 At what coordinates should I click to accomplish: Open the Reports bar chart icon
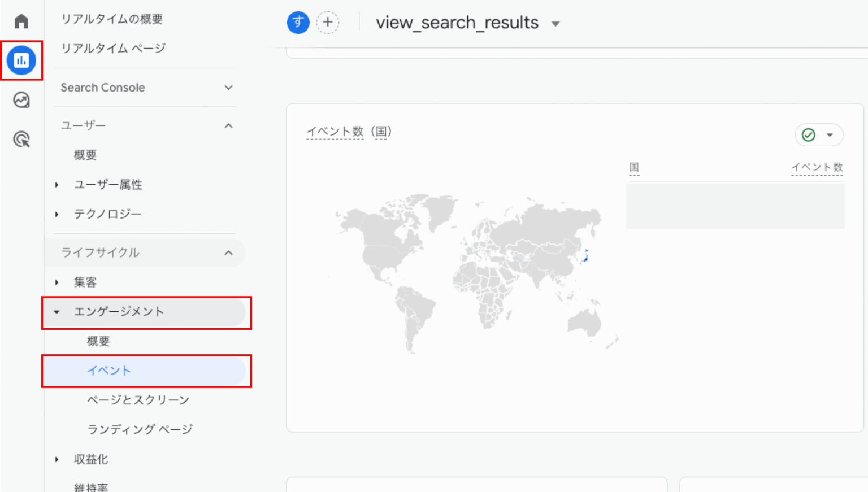21,60
